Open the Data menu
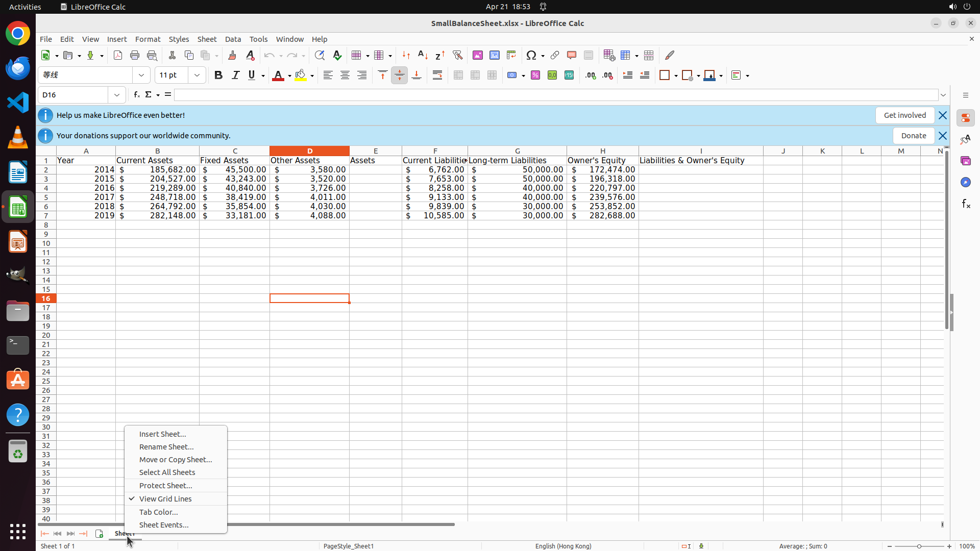Image resolution: width=980 pixels, height=551 pixels. click(233, 39)
